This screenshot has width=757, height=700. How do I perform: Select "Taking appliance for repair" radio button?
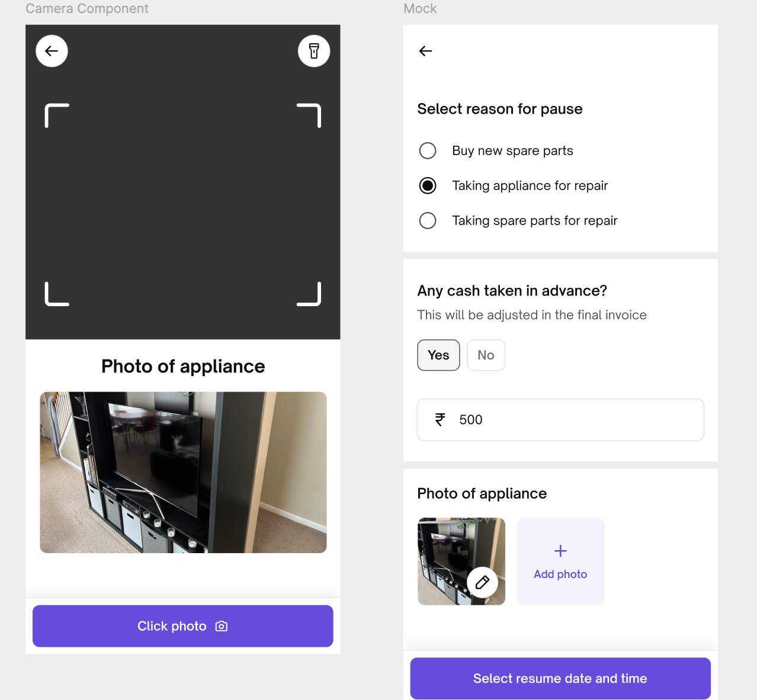[428, 185]
